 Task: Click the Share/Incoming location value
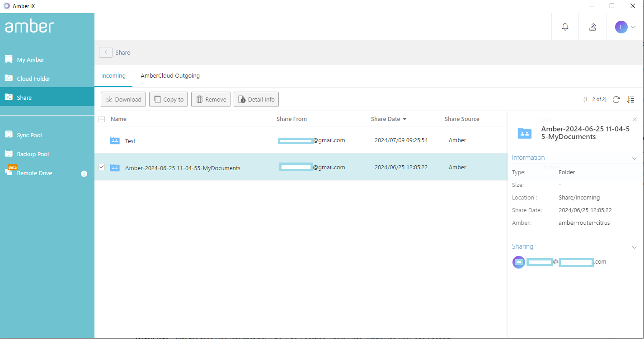tap(579, 198)
